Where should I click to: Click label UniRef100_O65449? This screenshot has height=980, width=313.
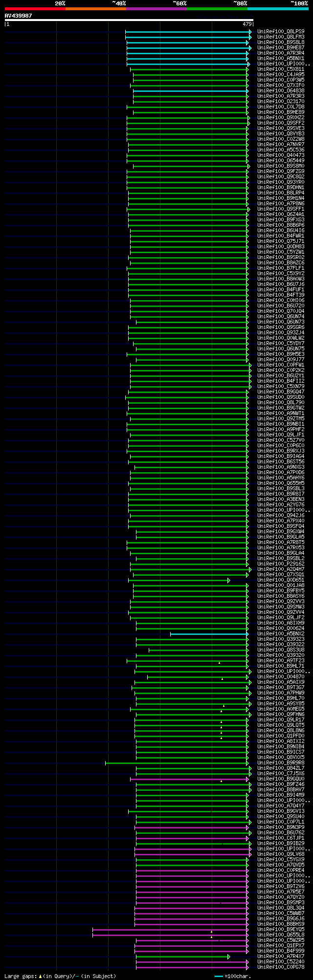tap(281, 160)
